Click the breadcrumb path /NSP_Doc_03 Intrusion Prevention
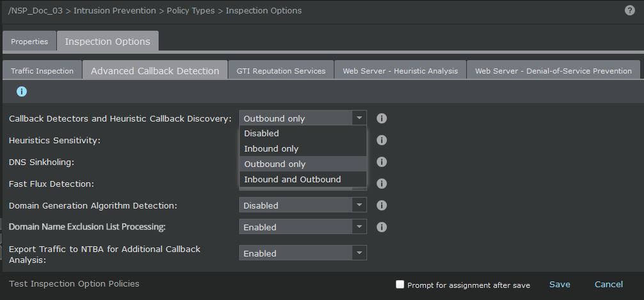This screenshot has height=300, width=644. 82,11
